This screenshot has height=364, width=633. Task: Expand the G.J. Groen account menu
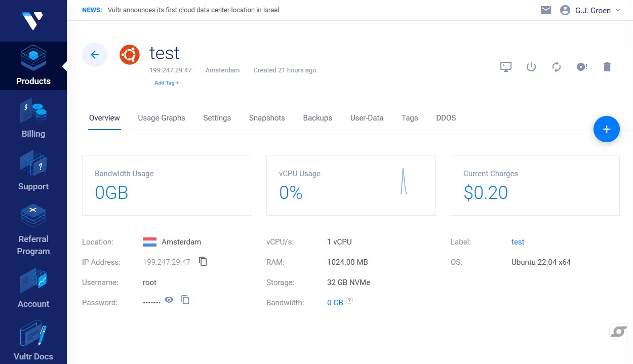click(x=590, y=10)
